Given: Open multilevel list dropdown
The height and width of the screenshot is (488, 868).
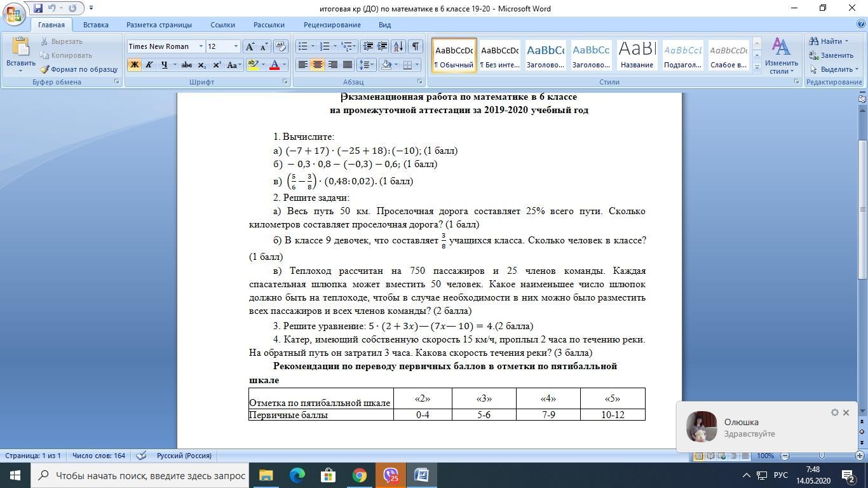Looking at the screenshot, I should tap(348, 46).
